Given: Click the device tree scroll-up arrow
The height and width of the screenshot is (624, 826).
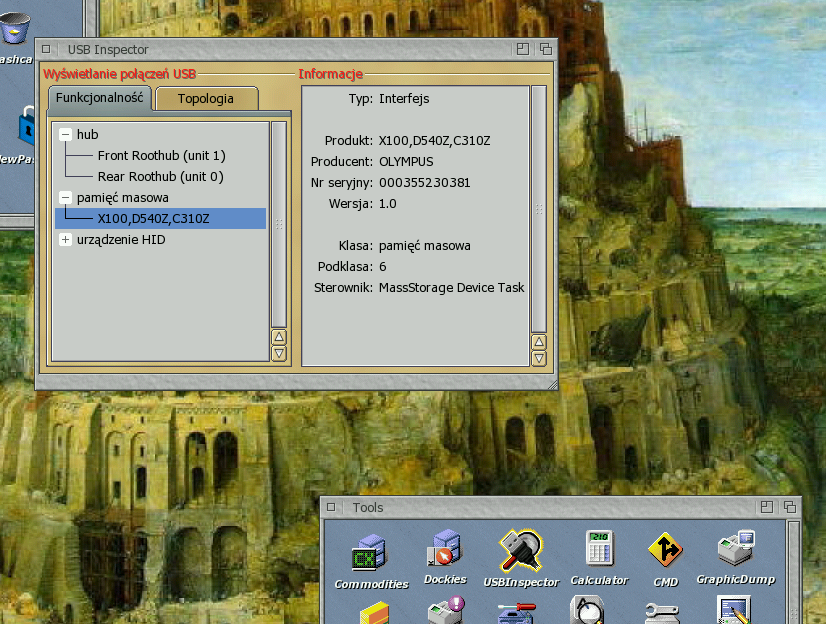Looking at the screenshot, I should 279,337.
